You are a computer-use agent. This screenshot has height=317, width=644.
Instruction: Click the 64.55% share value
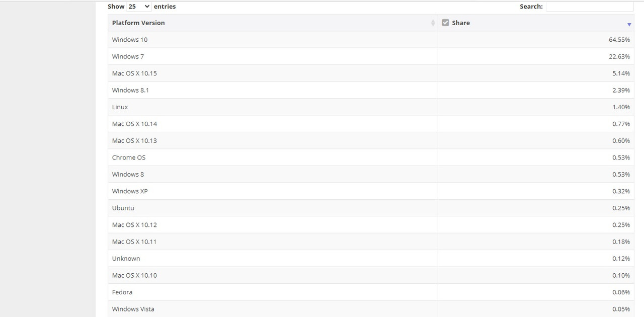pyautogui.click(x=619, y=40)
